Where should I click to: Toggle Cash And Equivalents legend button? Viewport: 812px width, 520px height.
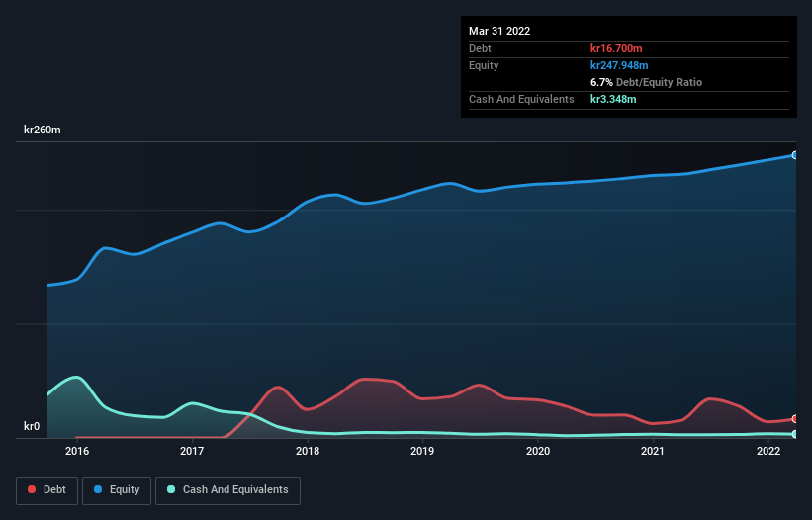[227, 490]
